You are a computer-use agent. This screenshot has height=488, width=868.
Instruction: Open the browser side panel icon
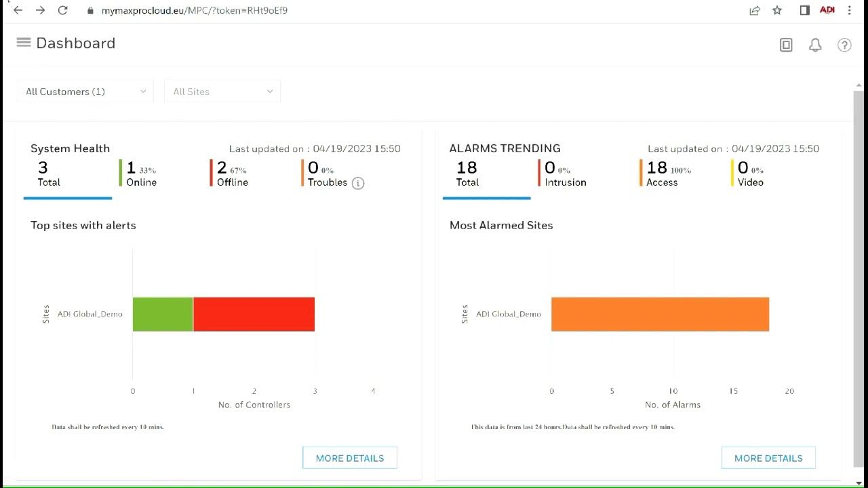(x=804, y=10)
